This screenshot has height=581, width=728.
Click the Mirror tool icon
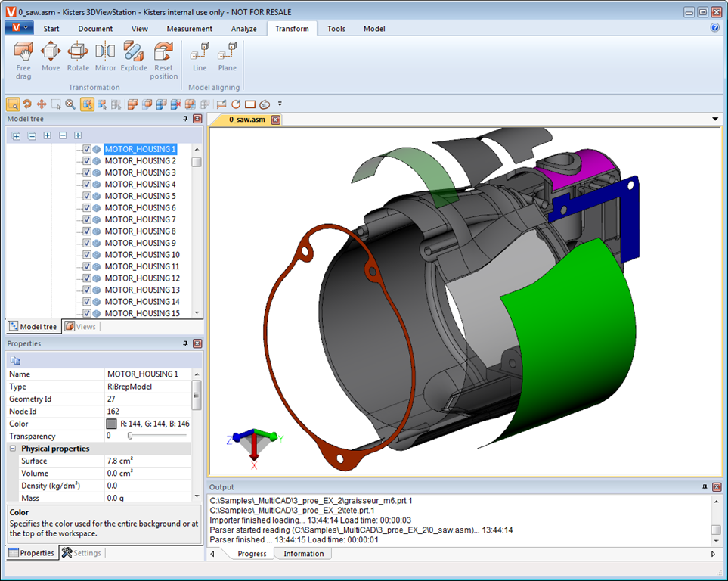coord(105,57)
